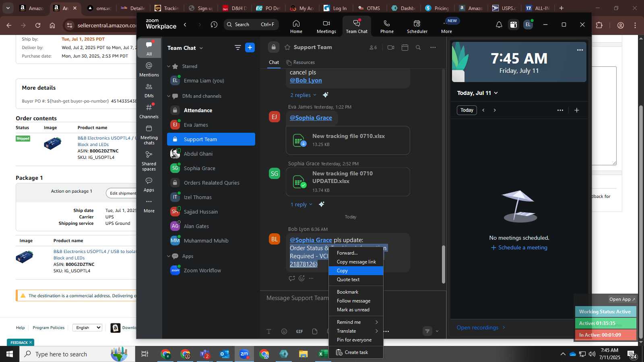Click Schedule a meeting link
Image resolution: width=644 pixels, height=362 pixels.
[x=519, y=247]
